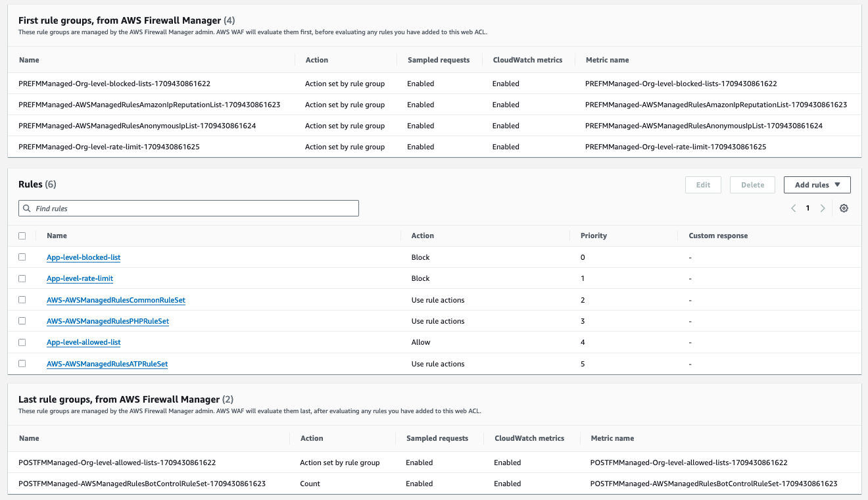This screenshot has width=868, height=500.
Task: Select all rules via header checkbox
Action: (x=22, y=236)
